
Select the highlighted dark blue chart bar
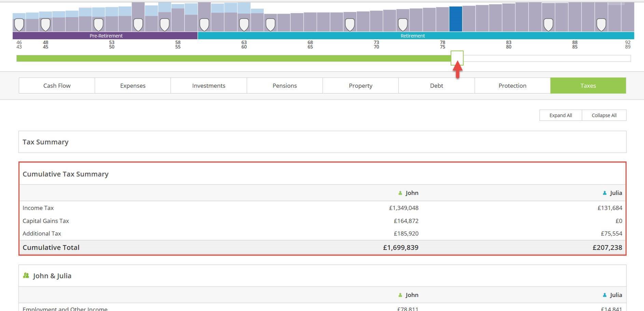click(x=455, y=19)
